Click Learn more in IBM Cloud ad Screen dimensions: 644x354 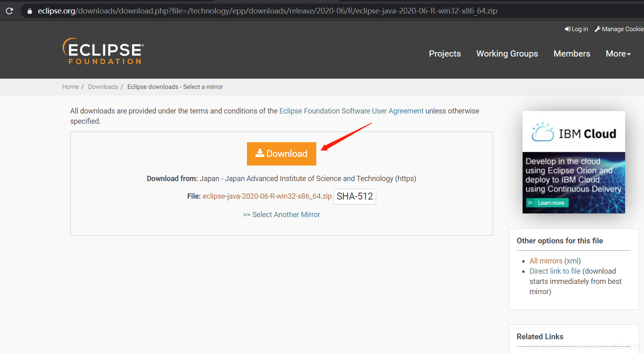547,203
